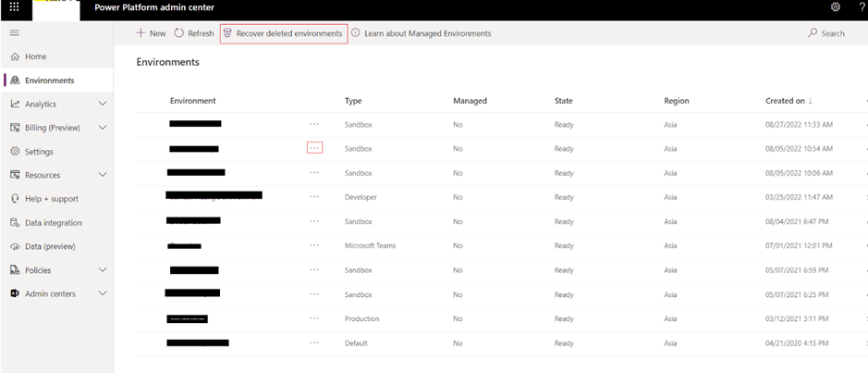This screenshot has width=868, height=373.
Task: Open the settings gear in header
Action: coord(836,7)
